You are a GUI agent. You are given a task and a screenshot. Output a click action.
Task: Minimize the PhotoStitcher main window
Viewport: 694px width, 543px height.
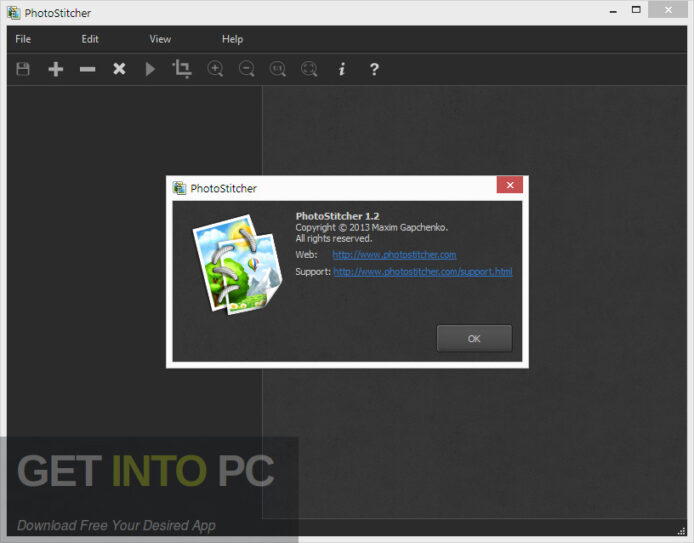(x=613, y=11)
